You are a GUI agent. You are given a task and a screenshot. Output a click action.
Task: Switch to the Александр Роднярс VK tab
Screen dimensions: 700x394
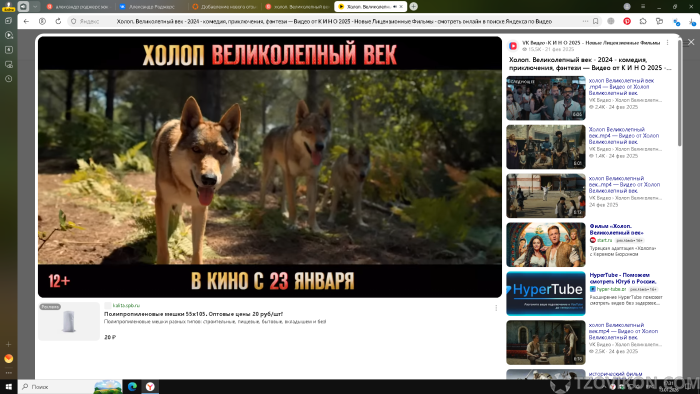coord(152,6)
